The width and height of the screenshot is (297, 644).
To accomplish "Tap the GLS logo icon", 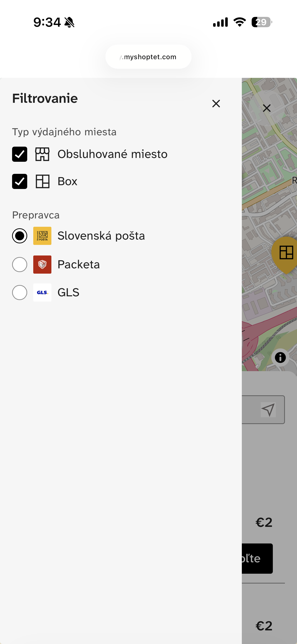I will tap(42, 293).
